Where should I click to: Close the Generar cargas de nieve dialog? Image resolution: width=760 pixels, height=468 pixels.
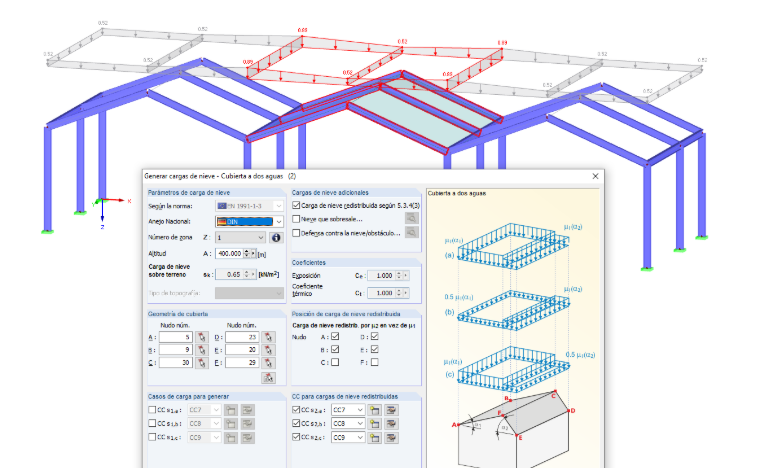(595, 176)
